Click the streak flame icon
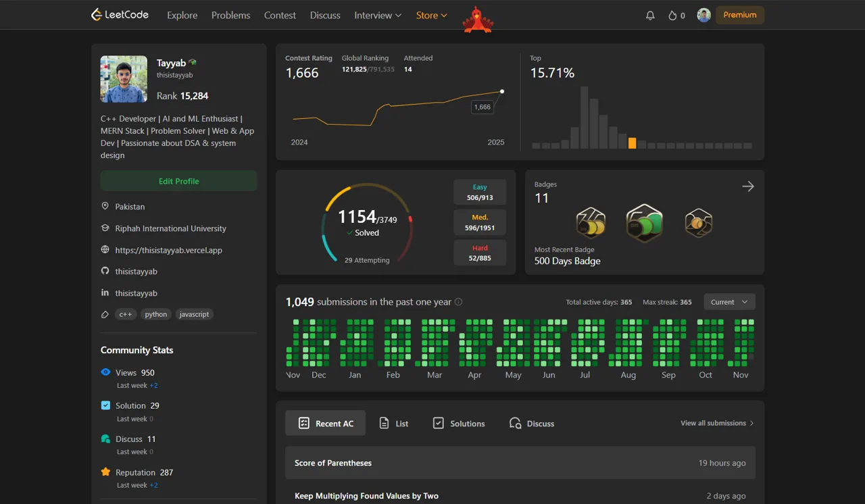This screenshot has height=504, width=865. point(672,16)
